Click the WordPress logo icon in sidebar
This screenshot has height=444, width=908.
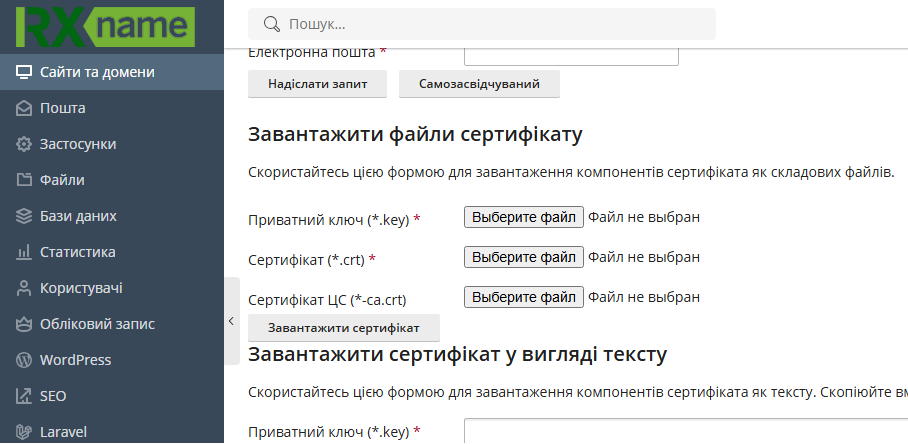(x=24, y=360)
